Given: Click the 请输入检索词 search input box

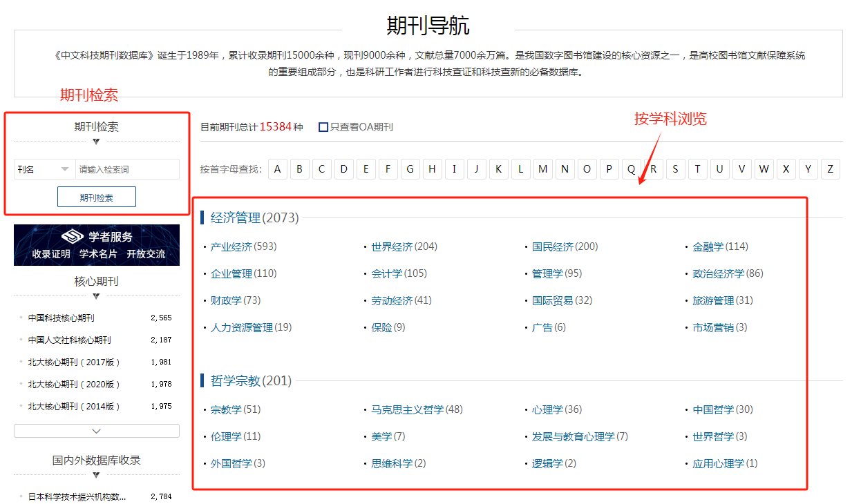Looking at the screenshot, I should click(x=126, y=169).
